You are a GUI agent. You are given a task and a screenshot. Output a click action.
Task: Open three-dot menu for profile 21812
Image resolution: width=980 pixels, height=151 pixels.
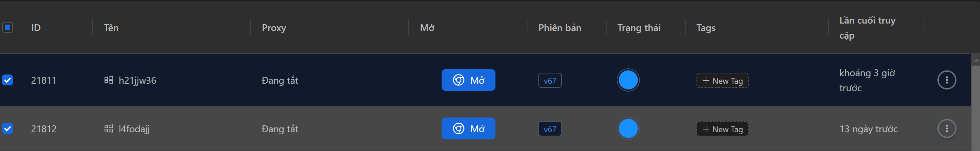click(947, 128)
